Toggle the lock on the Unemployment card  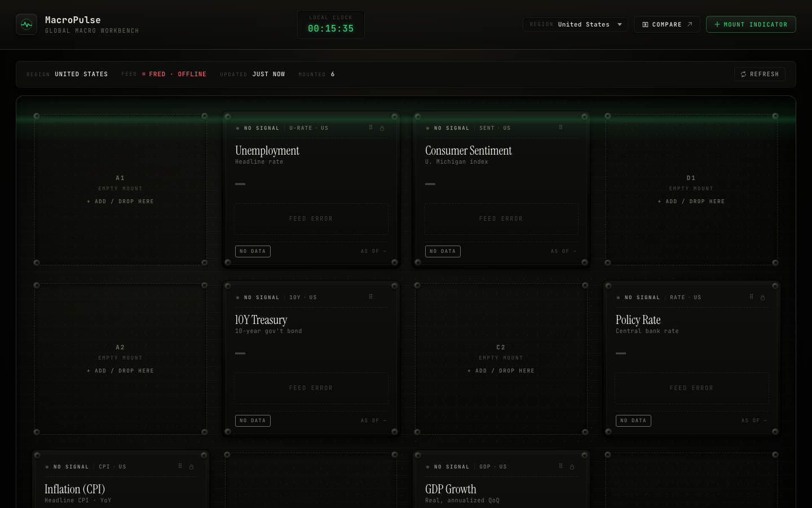coord(382,128)
